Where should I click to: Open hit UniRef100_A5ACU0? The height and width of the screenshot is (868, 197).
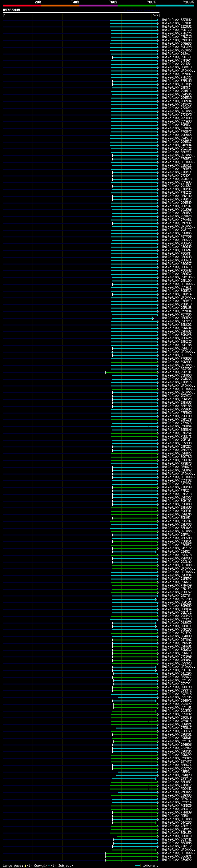176,40
